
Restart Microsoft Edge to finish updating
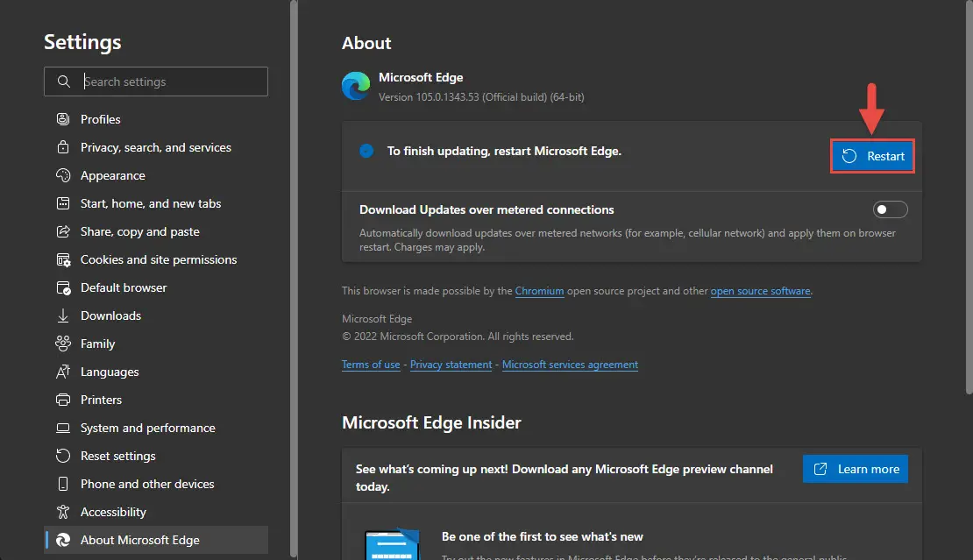tap(872, 156)
